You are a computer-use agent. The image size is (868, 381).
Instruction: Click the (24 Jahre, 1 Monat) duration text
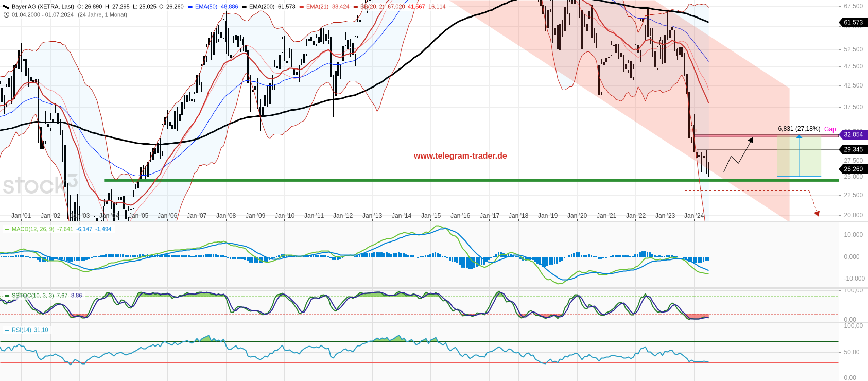point(102,15)
